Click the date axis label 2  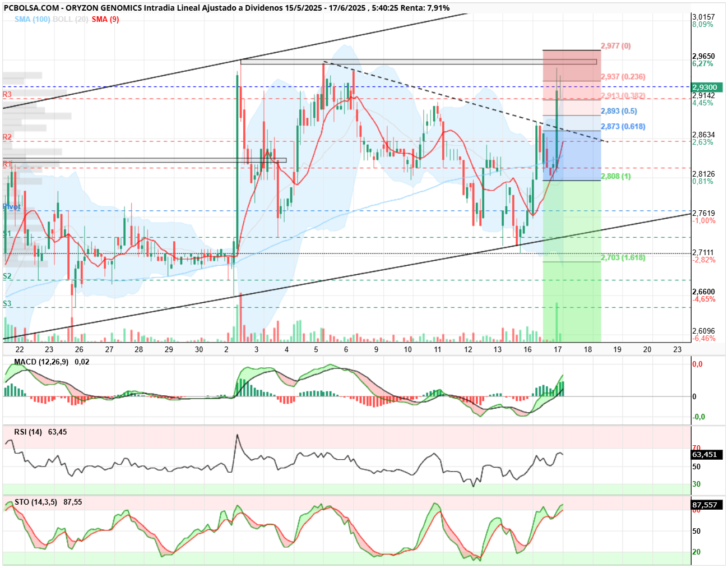pos(226,349)
